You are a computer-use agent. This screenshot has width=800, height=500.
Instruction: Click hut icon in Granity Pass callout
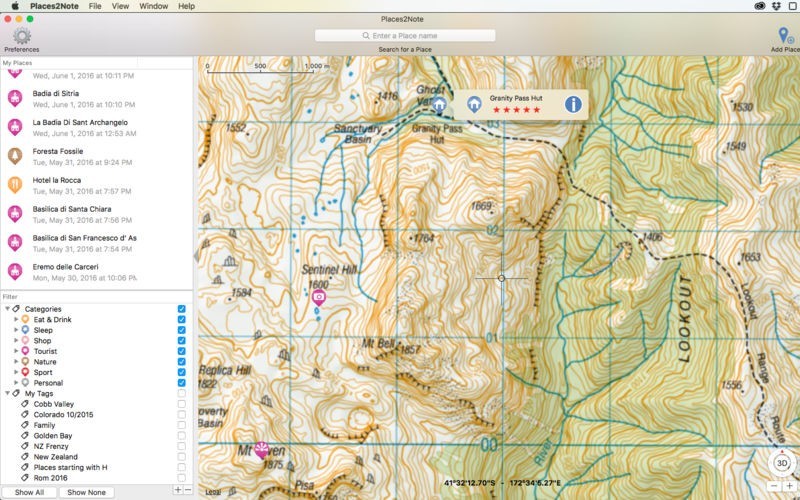(x=474, y=105)
